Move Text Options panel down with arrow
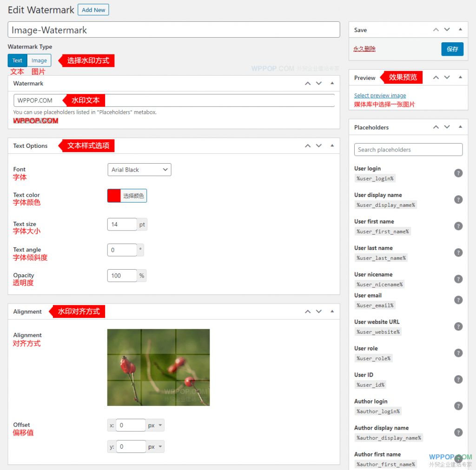 [x=319, y=146]
